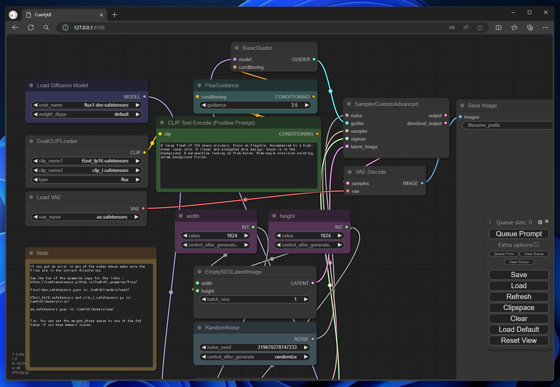The height and width of the screenshot is (387, 560).
Task: Open unet_name flux1-dev.safetensors selector
Action: tap(86, 105)
